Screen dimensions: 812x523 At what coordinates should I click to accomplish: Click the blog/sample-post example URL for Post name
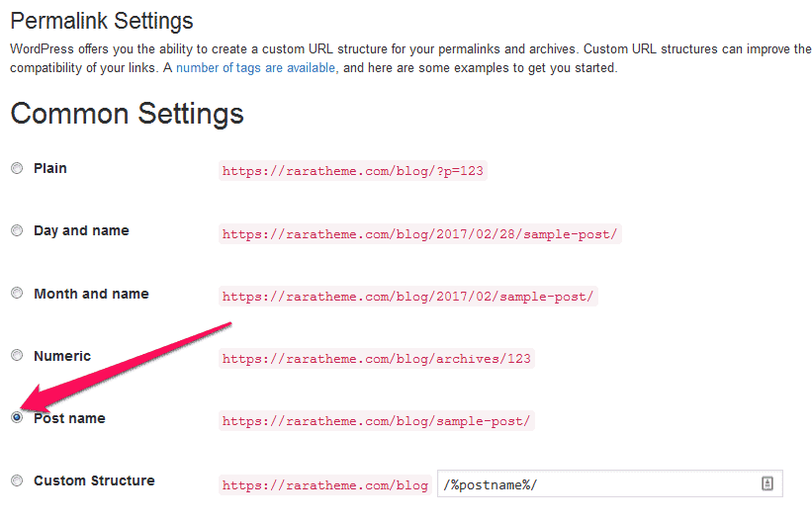[x=376, y=421]
